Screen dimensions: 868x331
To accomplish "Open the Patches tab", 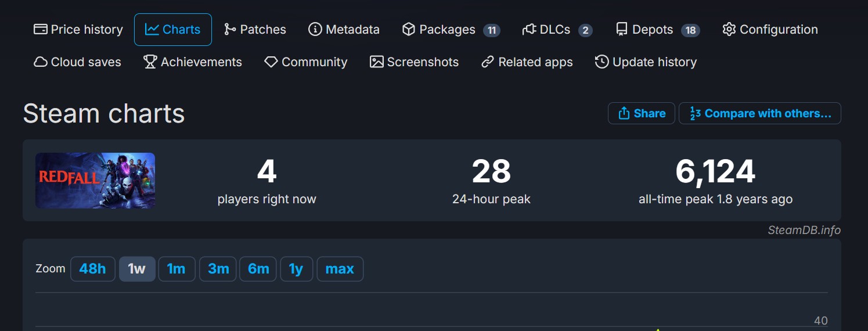I will [255, 30].
